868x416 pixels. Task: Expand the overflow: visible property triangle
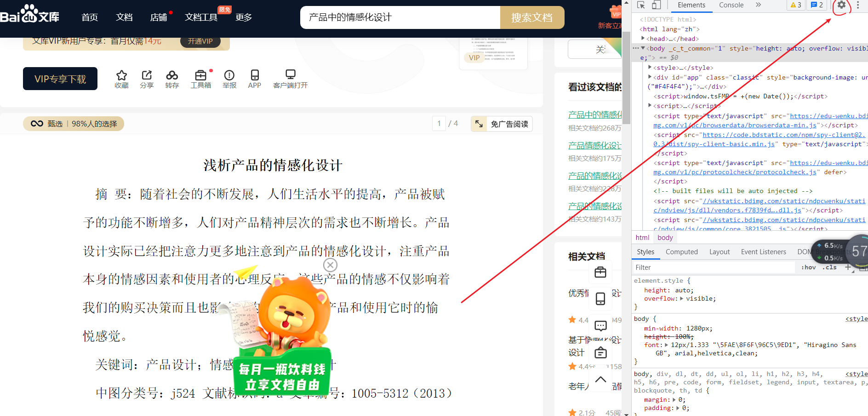point(682,299)
